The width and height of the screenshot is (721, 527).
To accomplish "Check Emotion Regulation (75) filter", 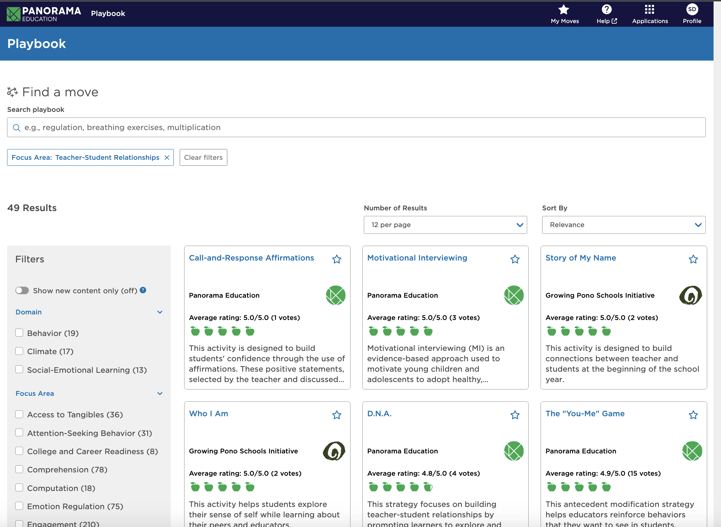I will (x=19, y=506).
